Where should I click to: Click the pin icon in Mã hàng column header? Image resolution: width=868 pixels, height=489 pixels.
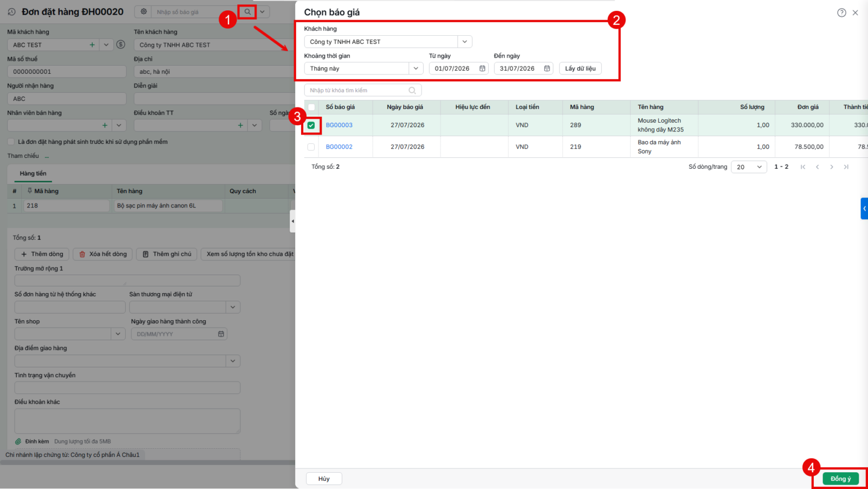tap(30, 191)
